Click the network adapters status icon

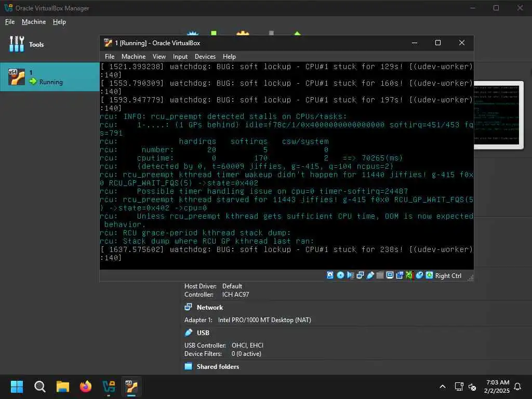pyautogui.click(x=360, y=275)
